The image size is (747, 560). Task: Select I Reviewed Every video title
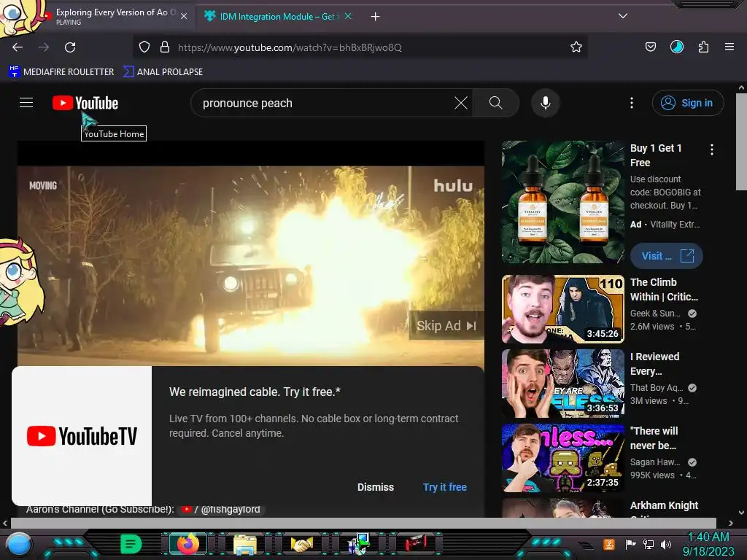coord(654,364)
